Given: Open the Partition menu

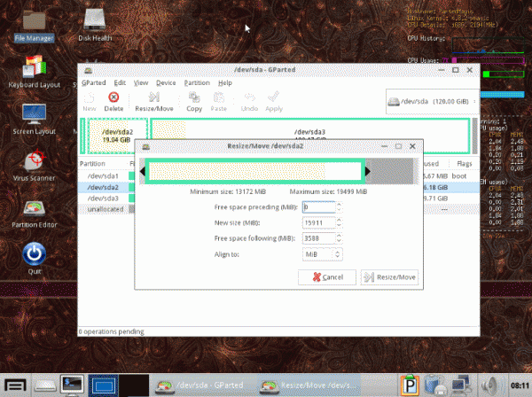Looking at the screenshot, I should point(197,82).
